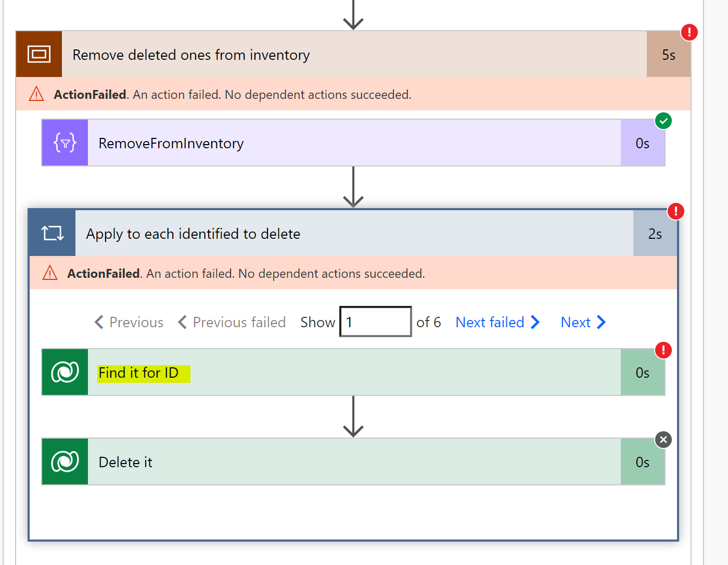Click the green success checkmark on RemoveFromInventory
This screenshot has height=565, width=728.
pos(663,121)
